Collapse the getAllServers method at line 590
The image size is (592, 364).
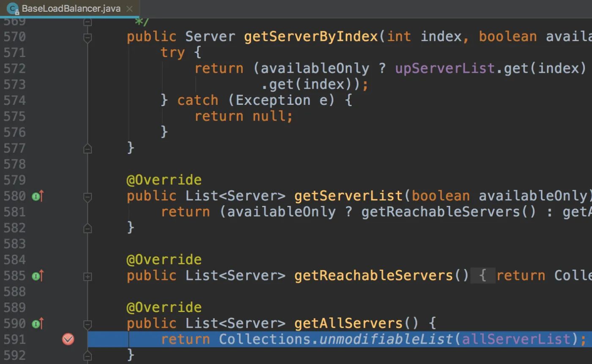pyautogui.click(x=88, y=324)
